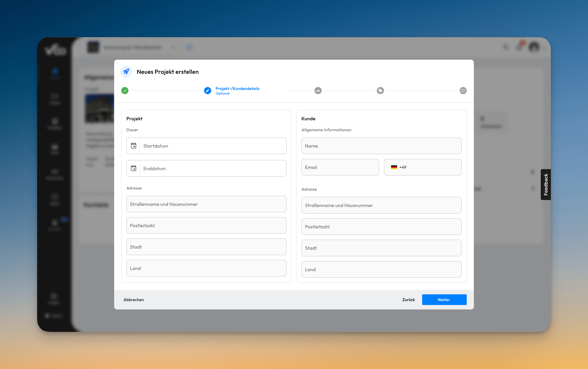Click the final summary list step icon
Screen dimensions: 588x369
pyautogui.click(x=463, y=90)
